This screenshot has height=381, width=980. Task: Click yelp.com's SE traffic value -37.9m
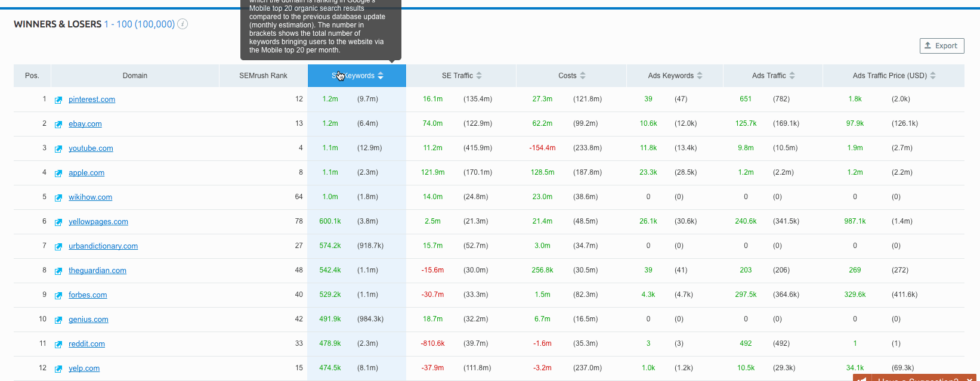coord(432,368)
